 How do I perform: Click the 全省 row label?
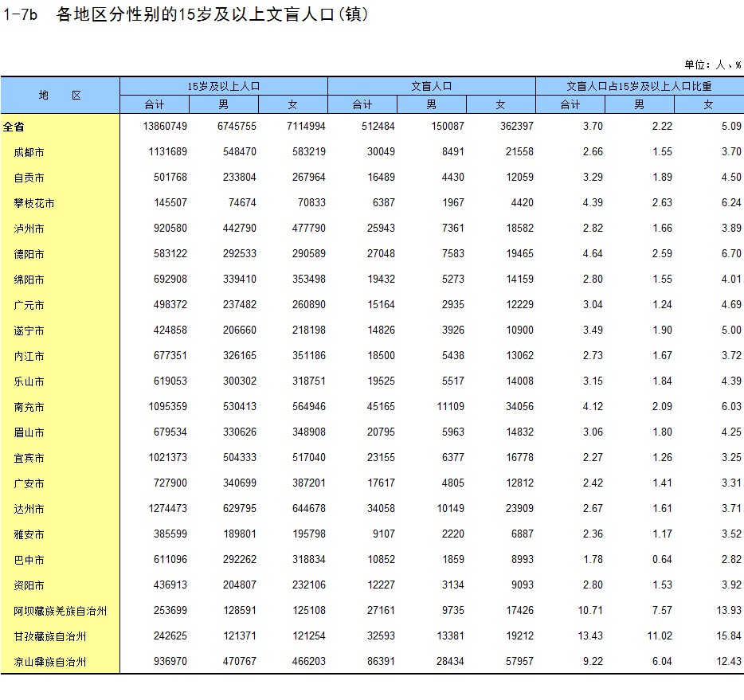(x=14, y=127)
